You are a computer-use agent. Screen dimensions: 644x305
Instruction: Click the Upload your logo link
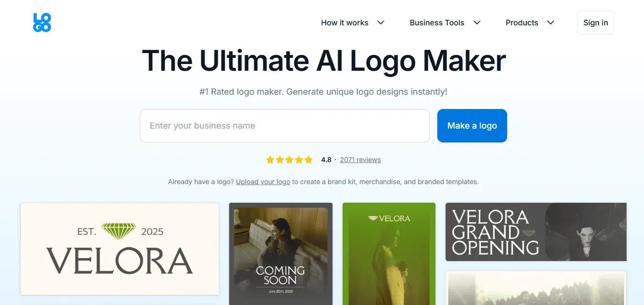pos(263,182)
